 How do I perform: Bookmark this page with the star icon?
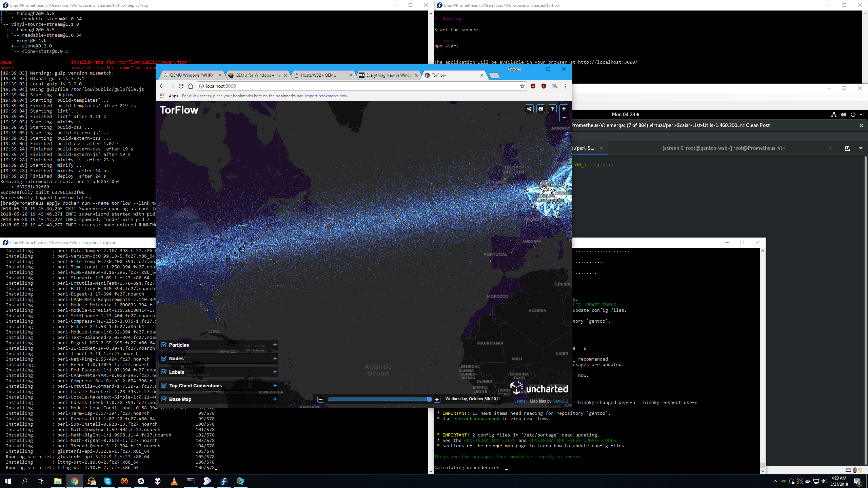pyautogui.click(x=522, y=86)
